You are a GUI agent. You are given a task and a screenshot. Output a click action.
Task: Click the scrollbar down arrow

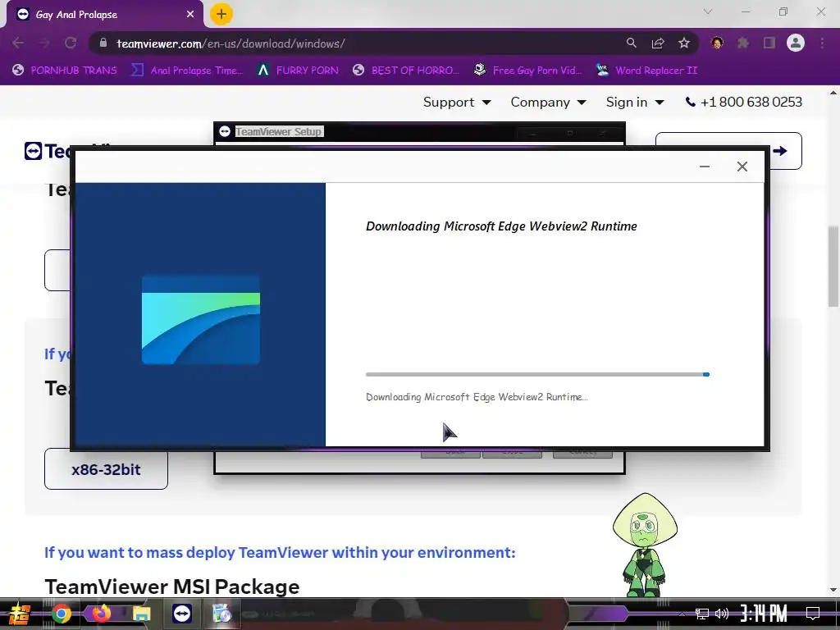tap(833, 590)
